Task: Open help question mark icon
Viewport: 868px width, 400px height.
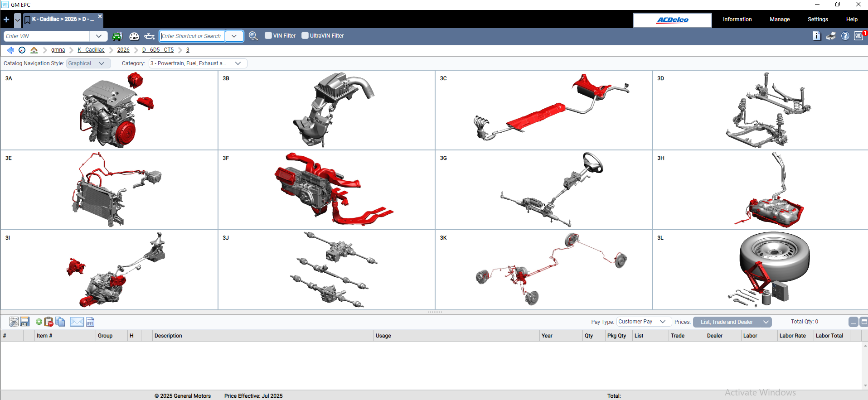Action: pos(845,36)
